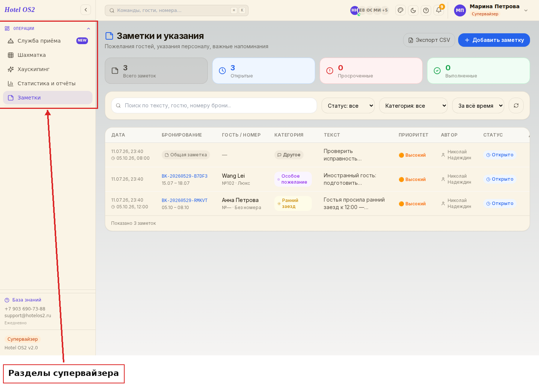Select the Просроченные card

point(371,71)
